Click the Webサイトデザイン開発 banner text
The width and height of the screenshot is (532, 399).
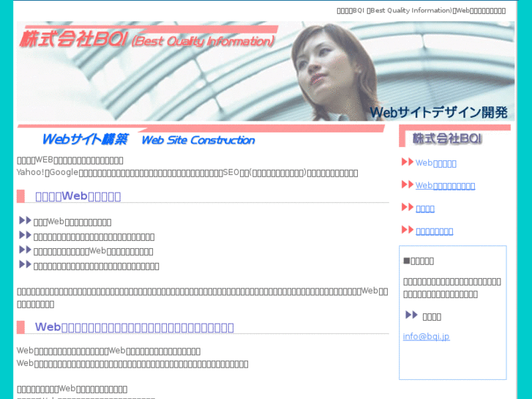438,113
